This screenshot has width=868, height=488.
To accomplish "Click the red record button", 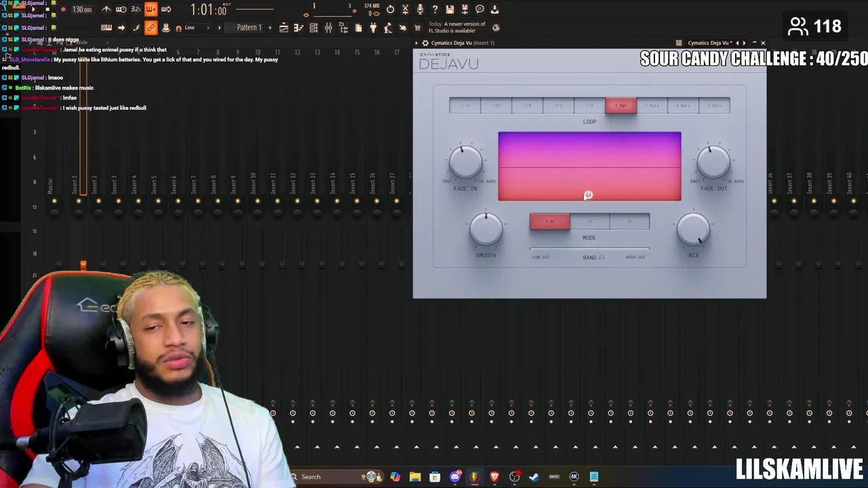I will tap(63, 9).
